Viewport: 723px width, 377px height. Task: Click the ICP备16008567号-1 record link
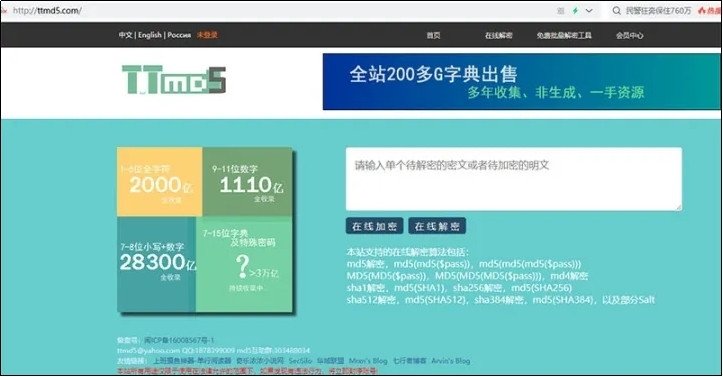[x=179, y=340]
